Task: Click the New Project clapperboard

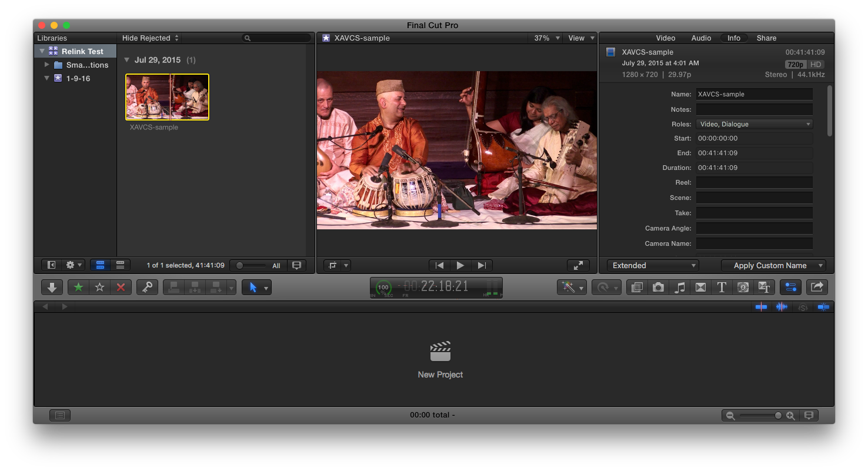Action: [x=440, y=351]
